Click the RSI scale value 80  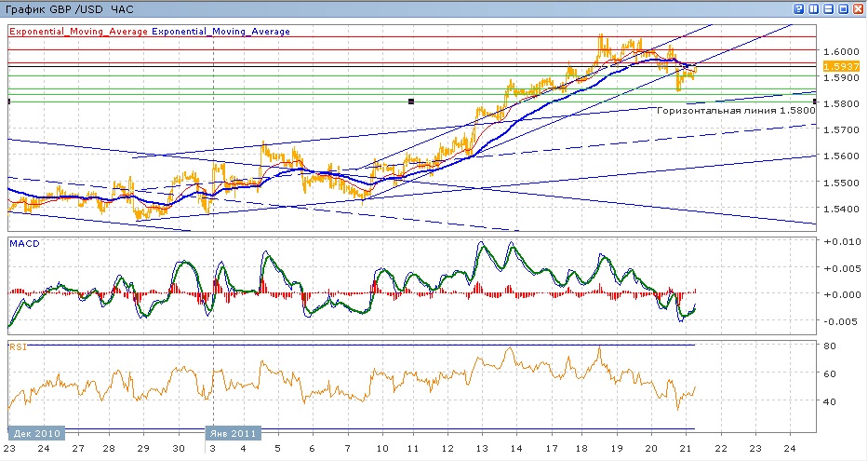[x=829, y=346]
